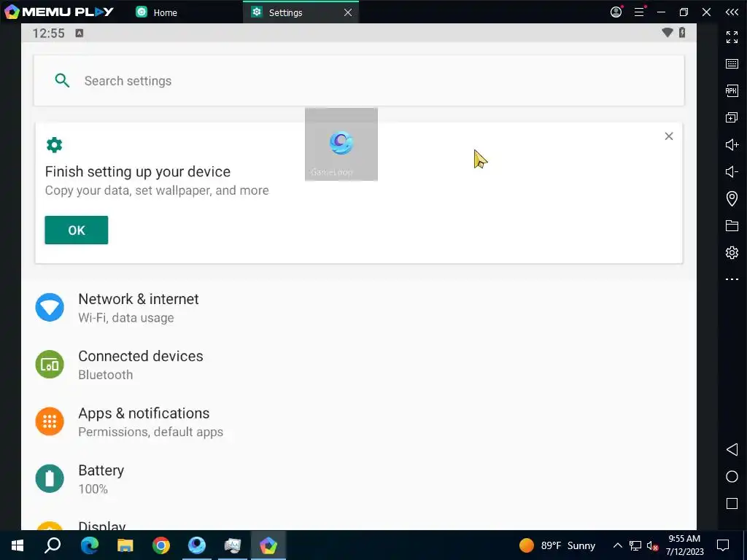This screenshot has width=747, height=560.
Task: Click the APK install icon
Action: 732,90
